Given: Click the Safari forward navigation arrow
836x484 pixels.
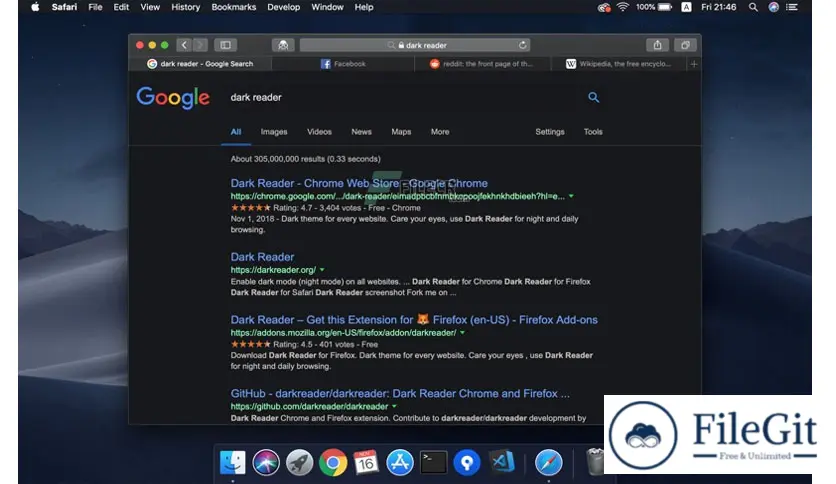Looking at the screenshot, I should point(200,45).
